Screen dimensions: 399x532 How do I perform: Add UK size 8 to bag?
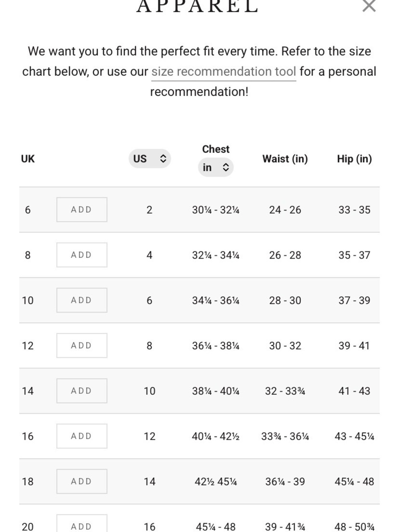(x=82, y=255)
